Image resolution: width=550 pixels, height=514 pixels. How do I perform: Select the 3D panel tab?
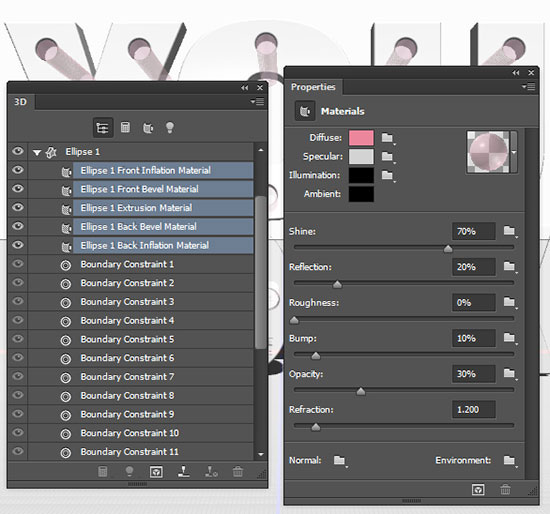20,102
